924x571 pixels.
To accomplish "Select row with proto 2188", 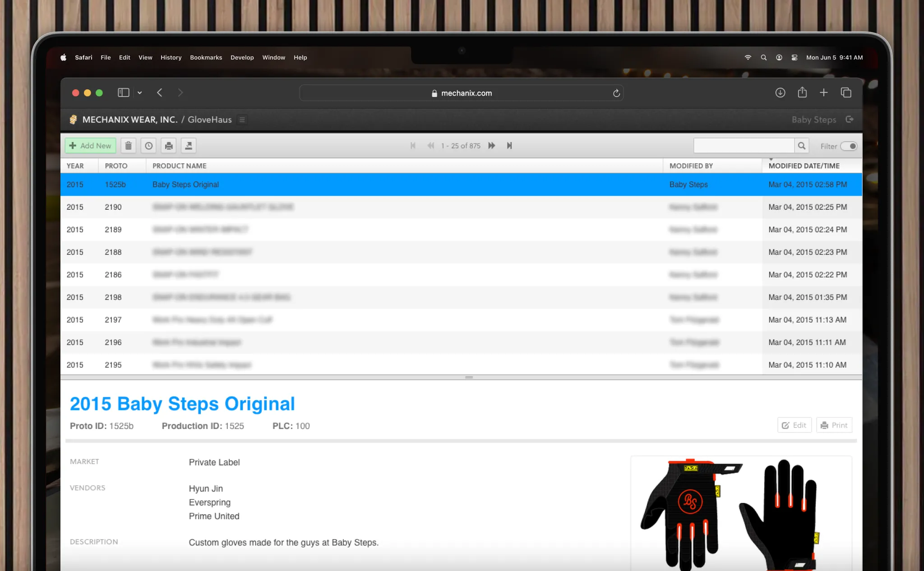I will (461, 252).
